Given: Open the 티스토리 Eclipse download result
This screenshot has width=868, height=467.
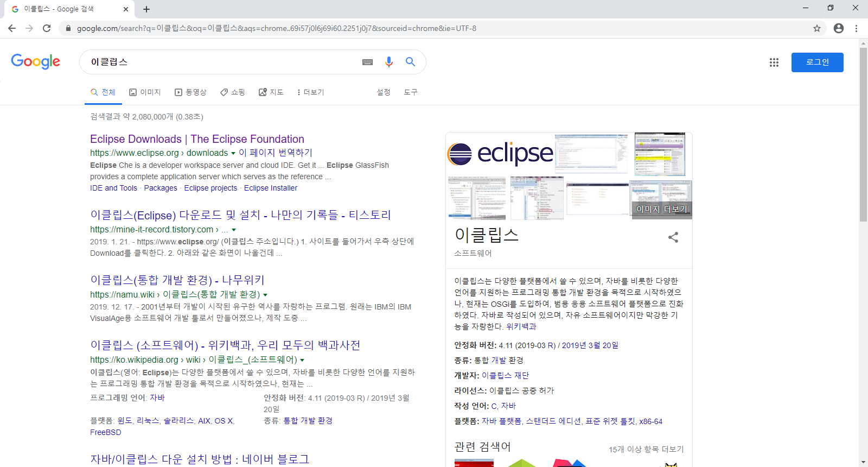Looking at the screenshot, I should coord(240,215).
